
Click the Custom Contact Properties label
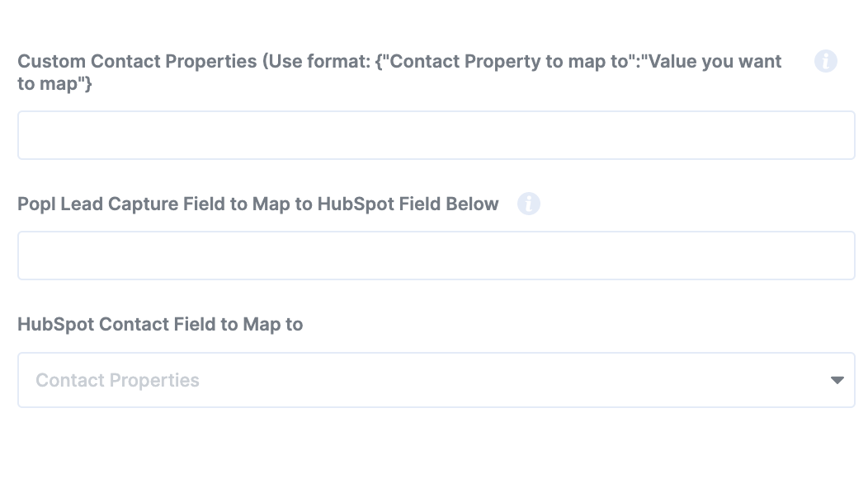click(137, 61)
